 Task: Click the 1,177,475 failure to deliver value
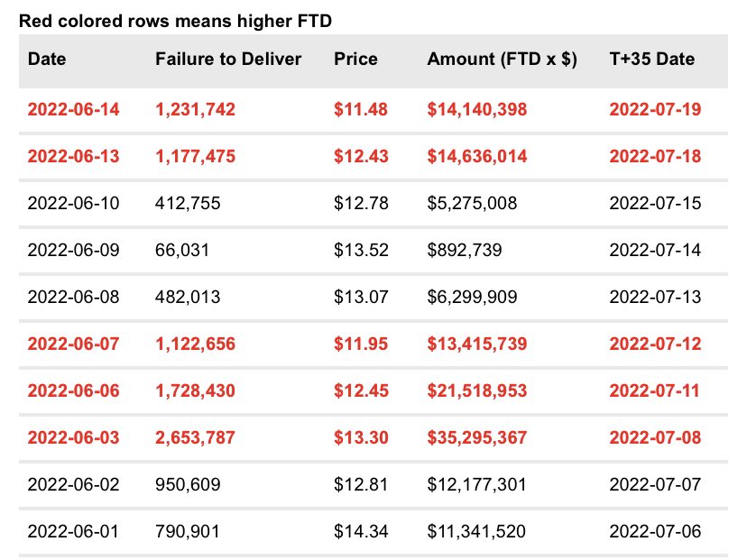195,157
